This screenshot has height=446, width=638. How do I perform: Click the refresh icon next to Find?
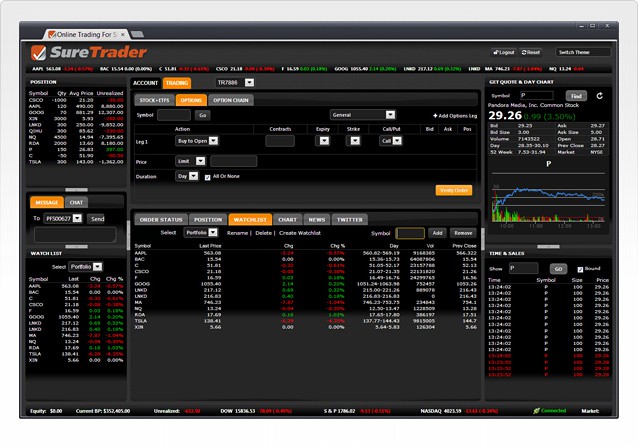(x=599, y=96)
